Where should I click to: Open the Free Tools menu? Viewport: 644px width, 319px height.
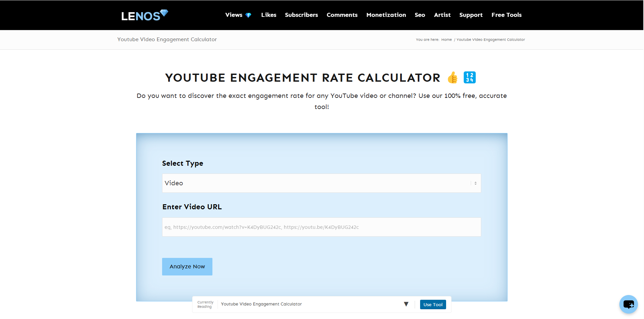coord(507,15)
